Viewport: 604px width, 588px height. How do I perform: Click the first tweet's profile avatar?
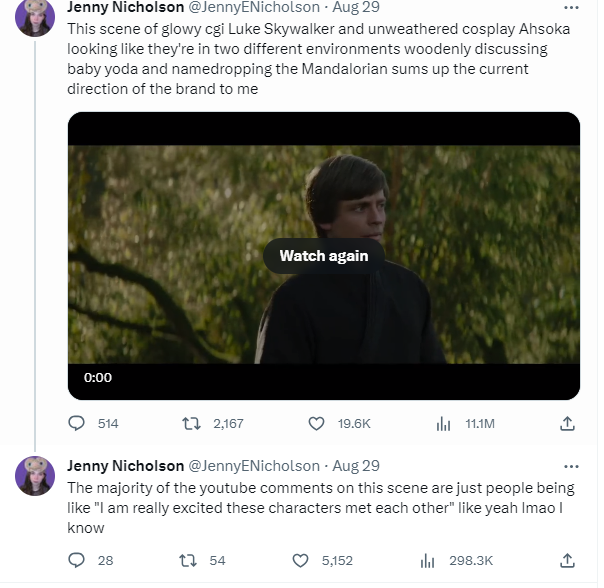pyautogui.click(x=35, y=16)
